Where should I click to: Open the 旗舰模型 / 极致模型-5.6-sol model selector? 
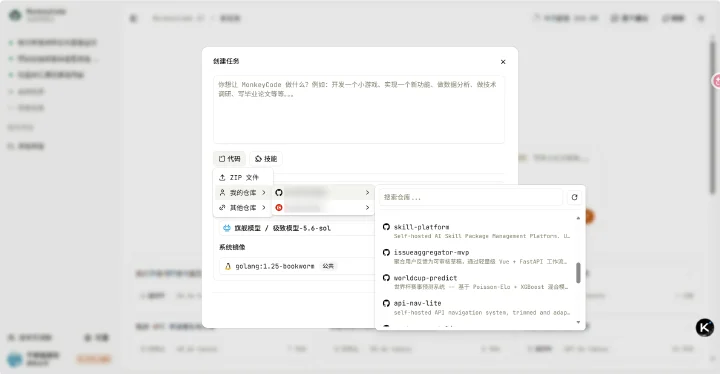pyautogui.click(x=298, y=228)
